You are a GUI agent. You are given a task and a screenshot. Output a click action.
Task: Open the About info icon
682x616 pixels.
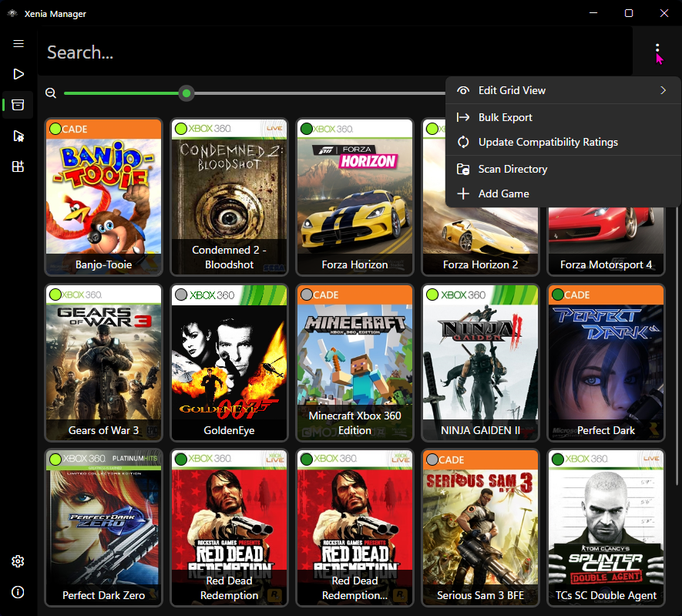pyautogui.click(x=18, y=592)
